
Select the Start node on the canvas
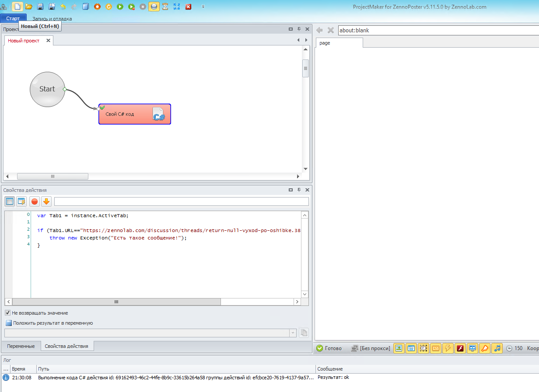(47, 89)
